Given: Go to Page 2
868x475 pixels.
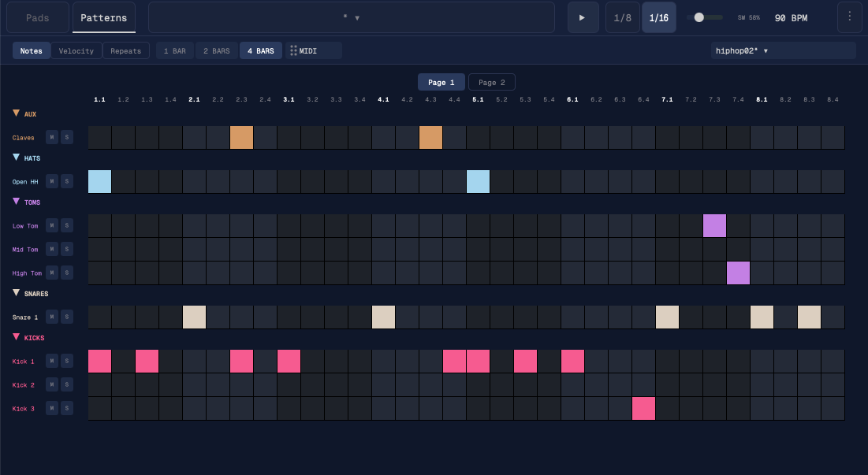Looking at the screenshot, I should [492, 83].
